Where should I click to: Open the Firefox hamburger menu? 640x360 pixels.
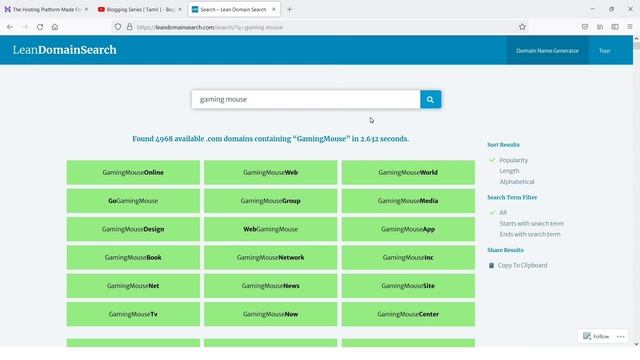[630, 27]
